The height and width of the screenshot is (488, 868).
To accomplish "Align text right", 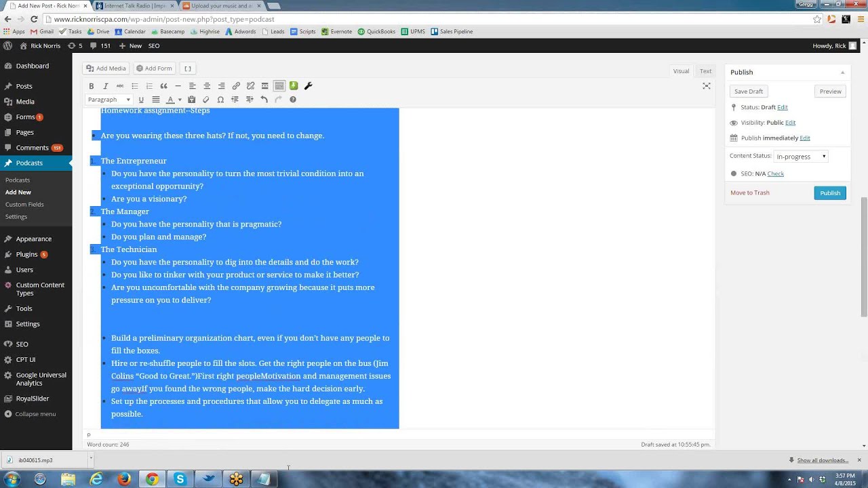I will coord(221,86).
